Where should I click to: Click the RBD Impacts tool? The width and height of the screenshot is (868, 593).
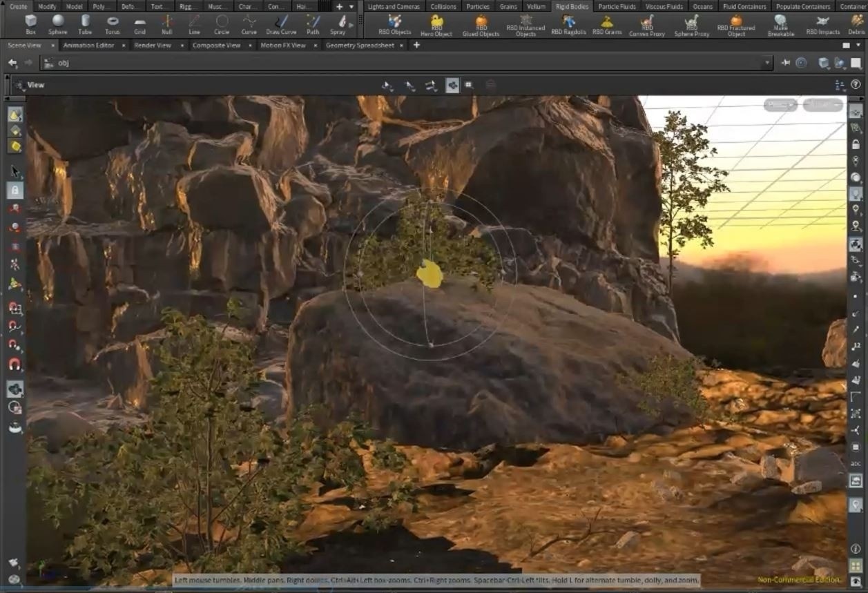pos(822,25)
